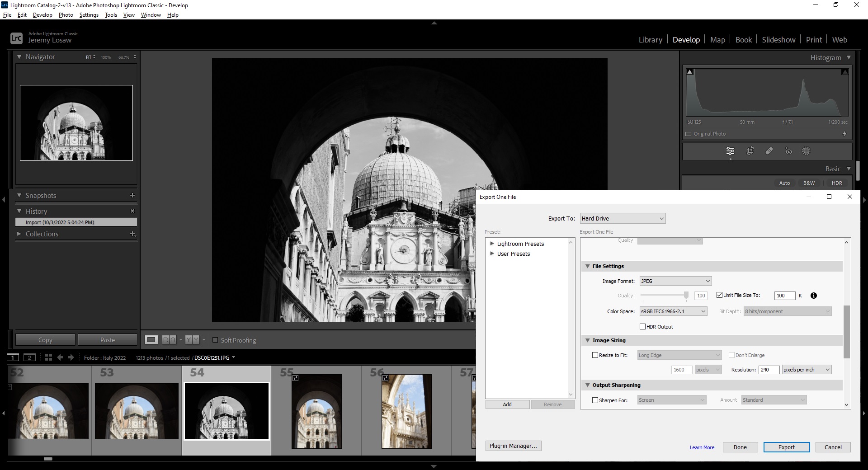Expand the Collections panel
The height and width of the screenshot is (470, 868).
(19, 234)
